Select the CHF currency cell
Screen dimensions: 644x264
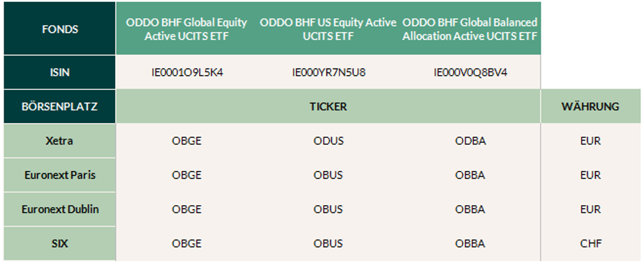(590, 244)
